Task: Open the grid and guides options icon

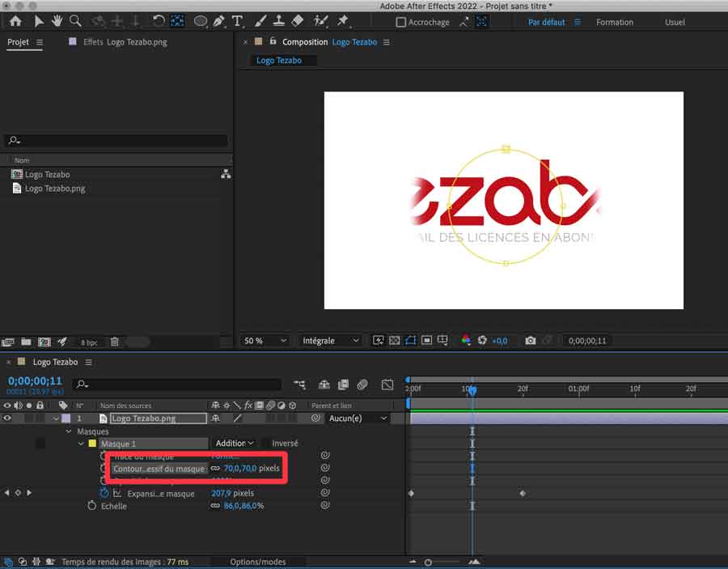Action: 442,341
